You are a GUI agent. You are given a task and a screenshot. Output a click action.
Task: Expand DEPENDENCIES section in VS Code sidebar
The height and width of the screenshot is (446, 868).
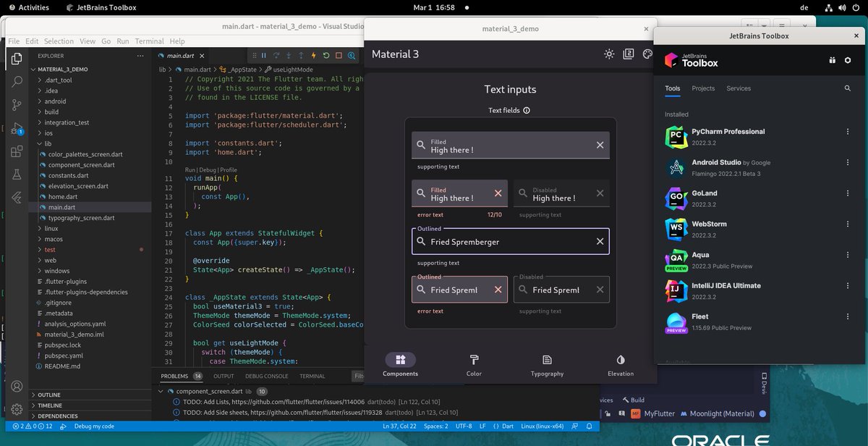(35, 416)
